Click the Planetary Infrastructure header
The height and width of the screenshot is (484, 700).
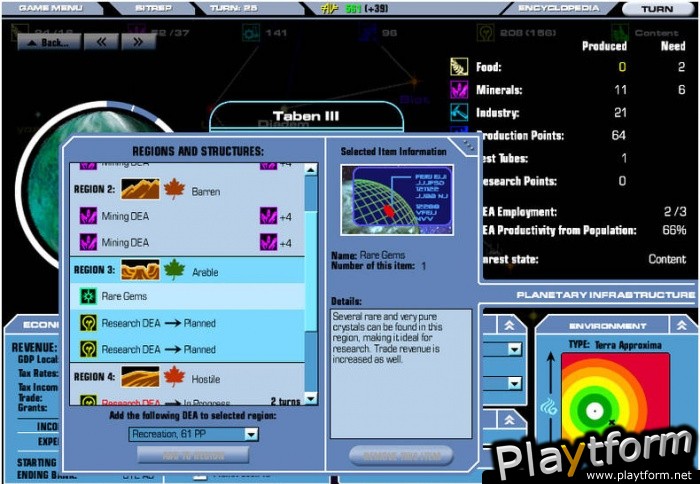[x=605, y=295]
